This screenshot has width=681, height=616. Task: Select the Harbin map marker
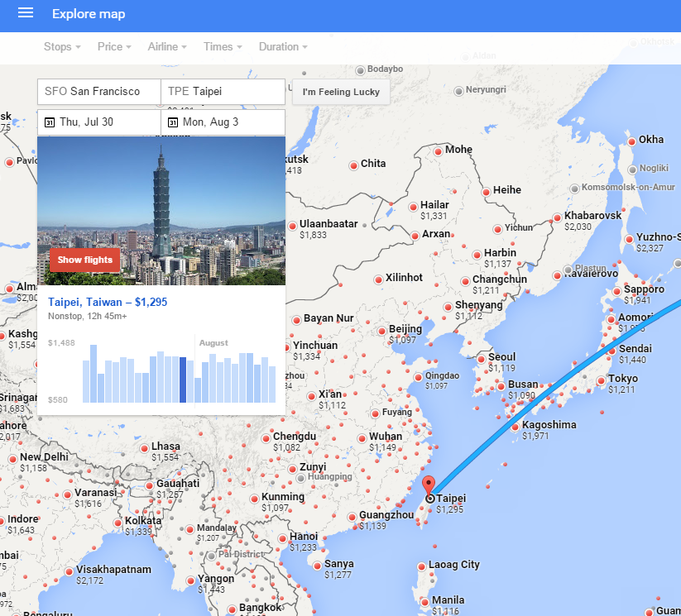point(477,255)
